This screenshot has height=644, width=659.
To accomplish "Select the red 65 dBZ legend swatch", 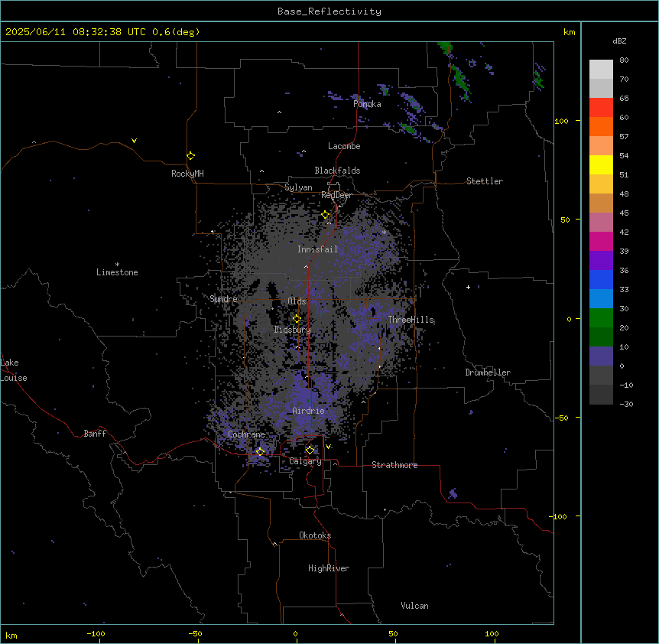I will coord(601,108).
